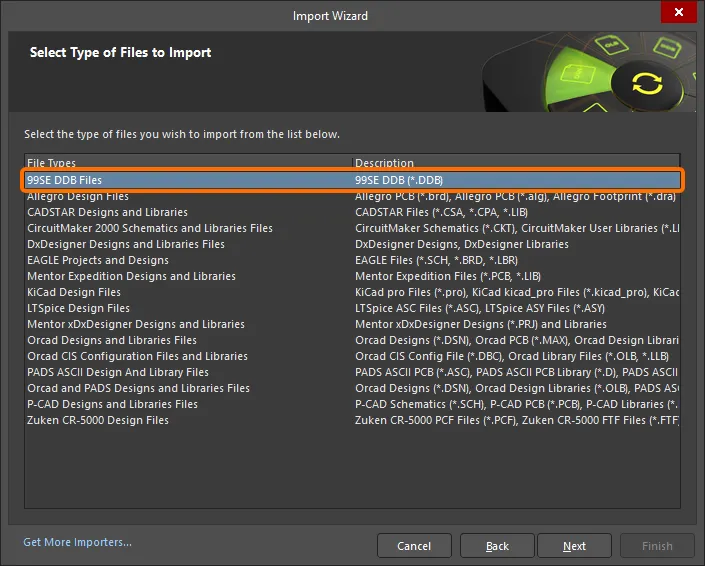Choose CADSTAR Designs and Libraries
705x566 pixels.
point(107,212)
